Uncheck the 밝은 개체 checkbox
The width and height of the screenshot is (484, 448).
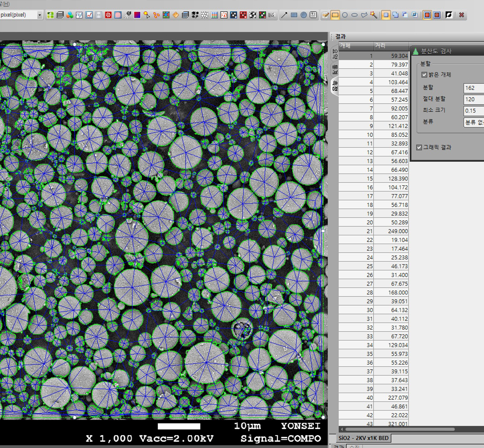pos(424,75)
